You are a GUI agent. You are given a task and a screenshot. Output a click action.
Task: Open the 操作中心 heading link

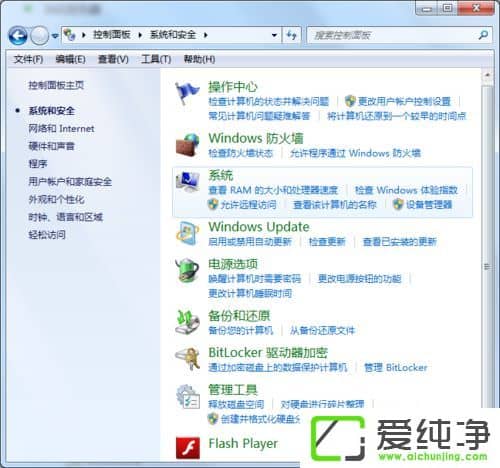tap(233, 87)
